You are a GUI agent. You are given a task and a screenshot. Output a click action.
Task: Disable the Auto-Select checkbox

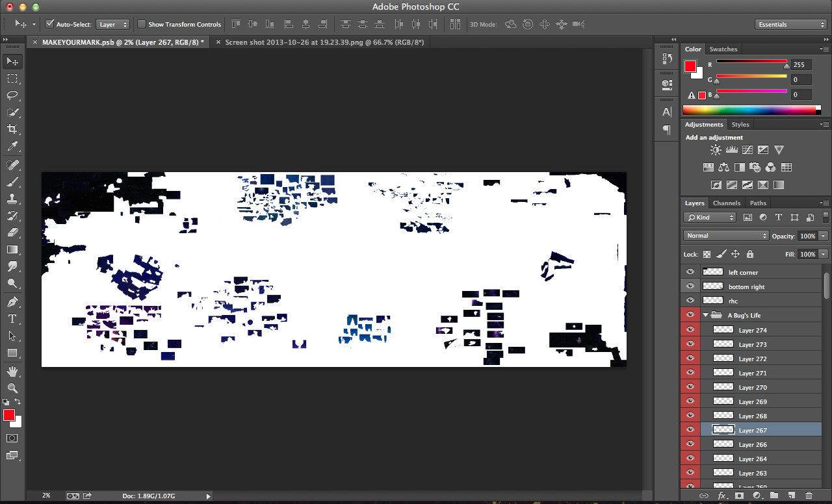pyautogui.click(x=49, y=25)
